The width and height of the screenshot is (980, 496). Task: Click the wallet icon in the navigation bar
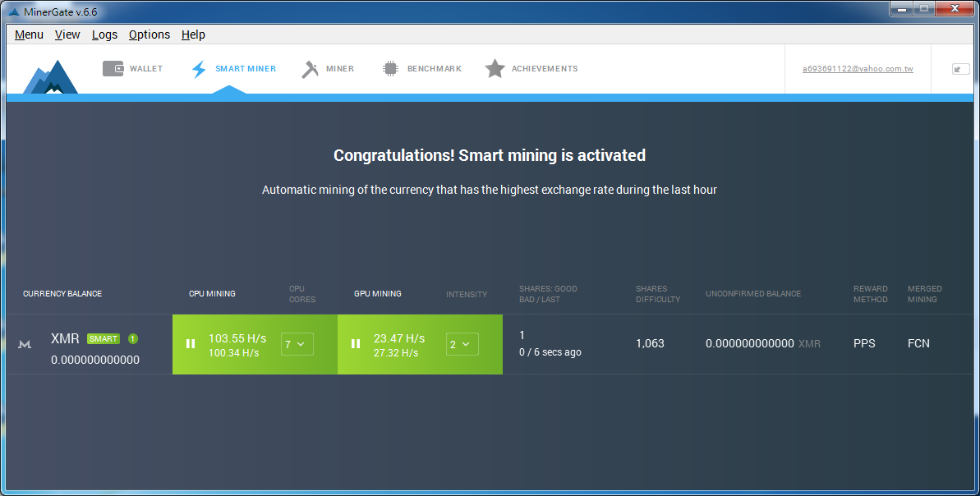coord(113,69)
